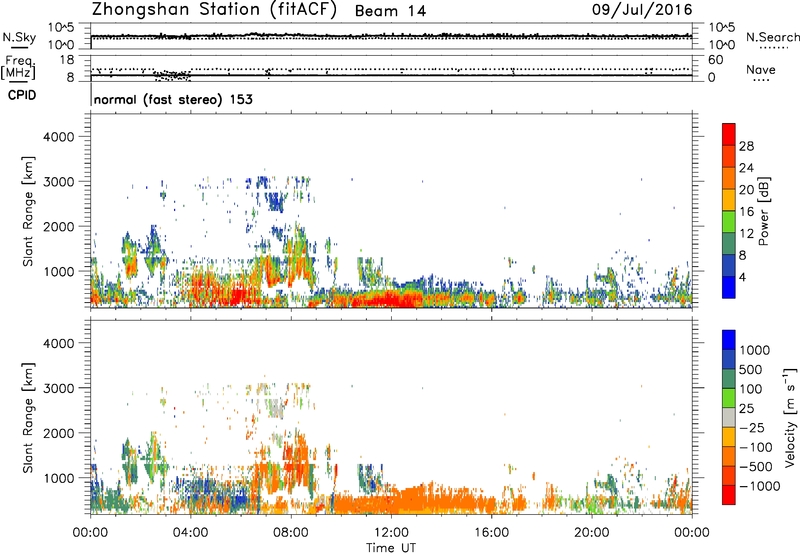This screenshot has height=554, width=800.
Task: Click the '12:00' time axis label
Action: [x=391, y=533]
